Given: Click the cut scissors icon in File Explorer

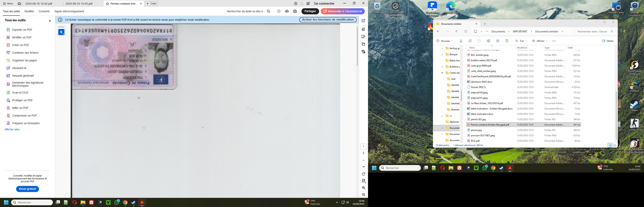Looking at the screenshot, I should pos(461,41).
